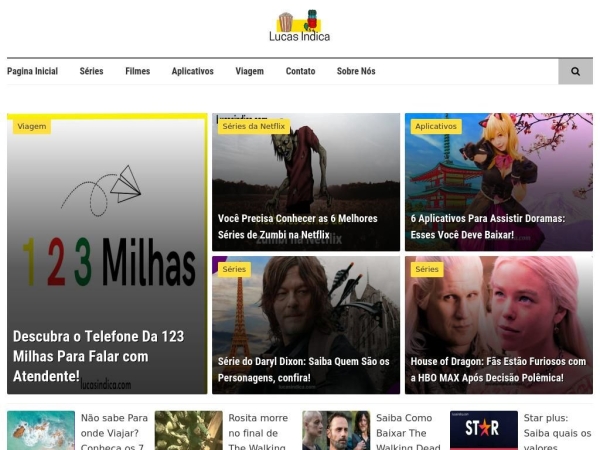The image size is (600, 450).
Task: Click the Lucas Indica logo
Action: (300, 26)
